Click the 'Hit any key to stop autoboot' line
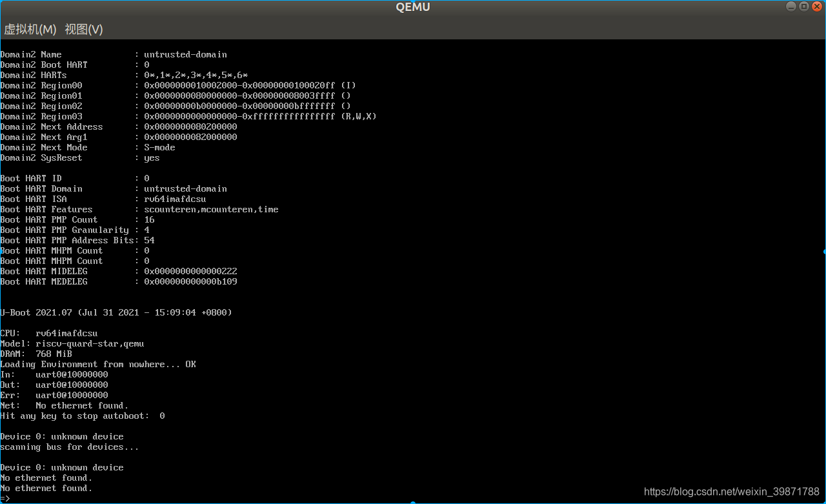This screenshot has height=504, width=826. 83,416
